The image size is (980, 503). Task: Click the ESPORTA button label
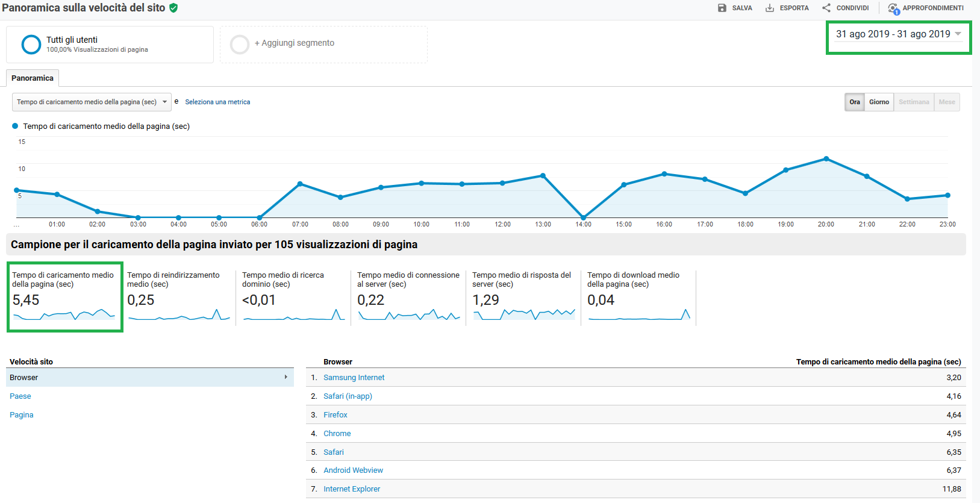pos(794,8)
